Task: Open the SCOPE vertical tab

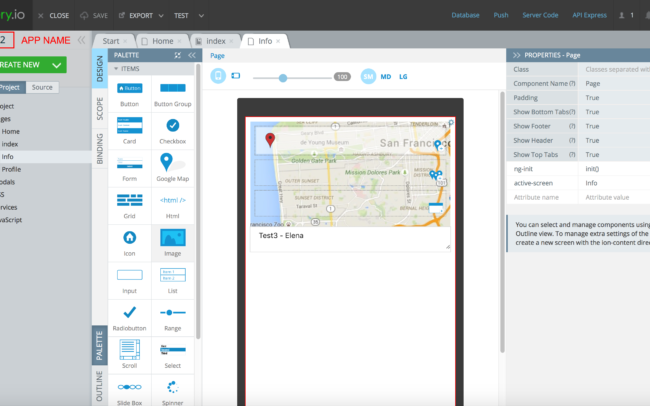Action: tap(100, 108)
